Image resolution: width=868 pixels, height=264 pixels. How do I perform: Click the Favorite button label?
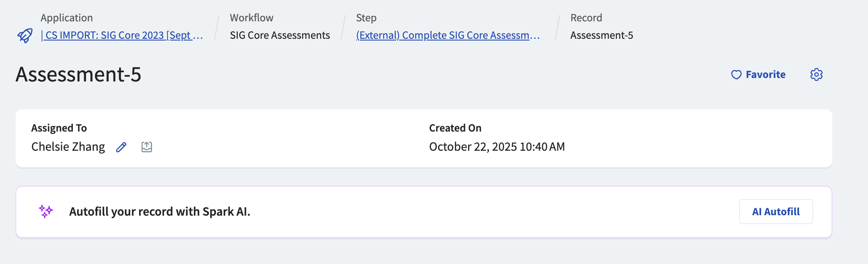click(x=765, y=75)
